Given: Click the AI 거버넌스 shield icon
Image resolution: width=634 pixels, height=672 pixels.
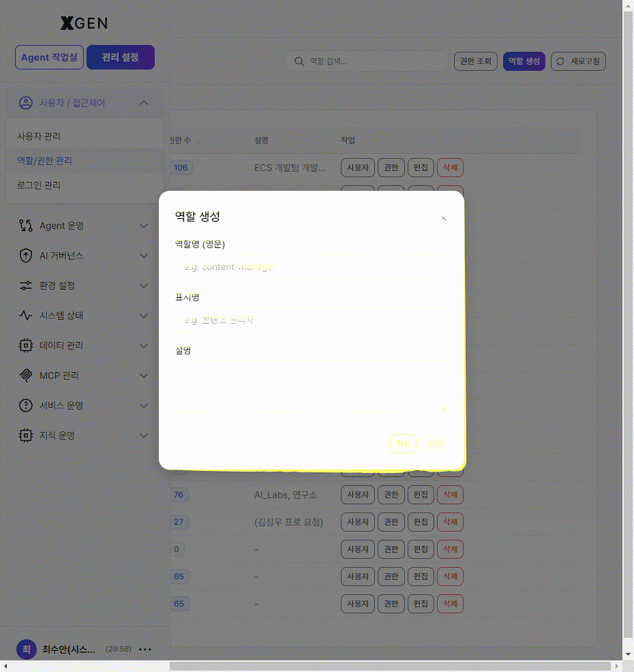Looking at the screenshot, I should (26, 256).
